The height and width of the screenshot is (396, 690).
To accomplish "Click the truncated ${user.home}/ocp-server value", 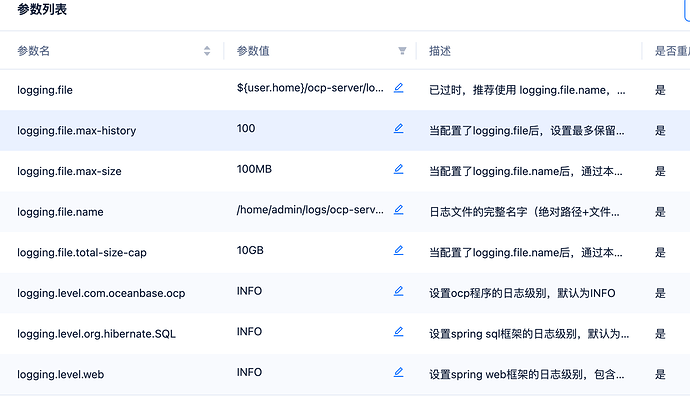I will click(310, 88).
